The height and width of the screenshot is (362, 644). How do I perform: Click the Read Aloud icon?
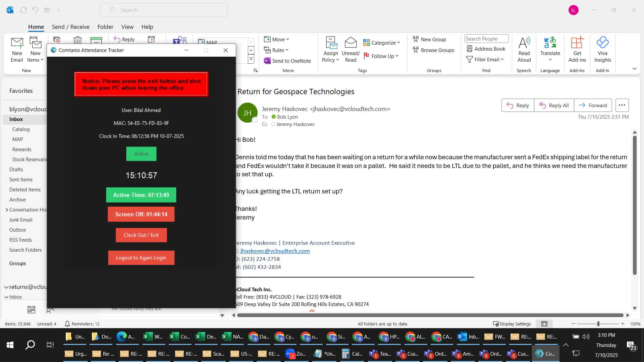click(524, 50)
